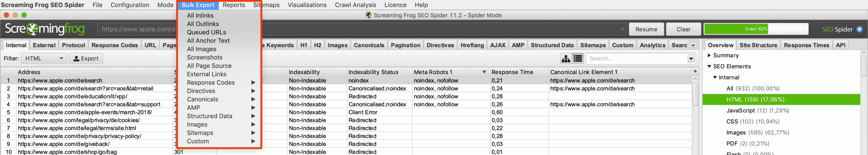
Task: Select HTML (159) in Overview tree
Action: click(x=782, y=99)
